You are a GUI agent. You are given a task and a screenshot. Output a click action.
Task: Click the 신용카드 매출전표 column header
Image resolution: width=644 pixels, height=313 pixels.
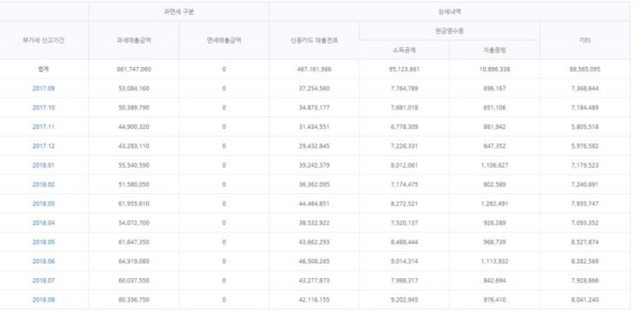click(x=314, y=41)
